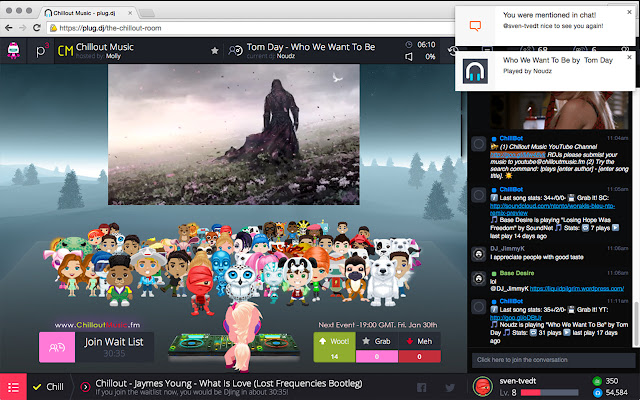640x400 pixels.
Task: Click the chat scrollbar handle
Action: click(636, 322)
